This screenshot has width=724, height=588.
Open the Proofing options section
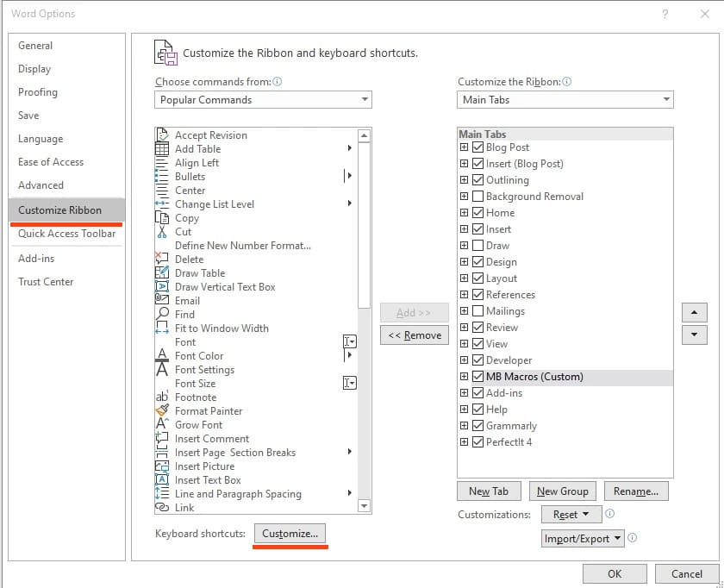coord(38,92)
